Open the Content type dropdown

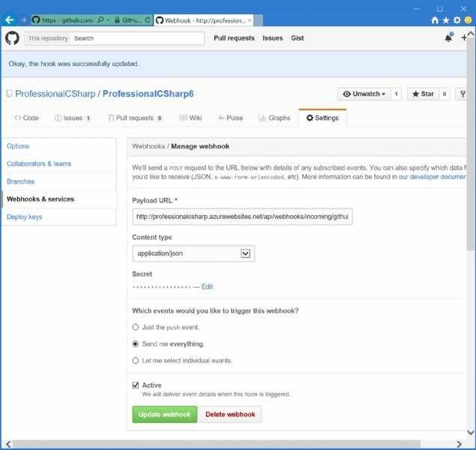193,253
